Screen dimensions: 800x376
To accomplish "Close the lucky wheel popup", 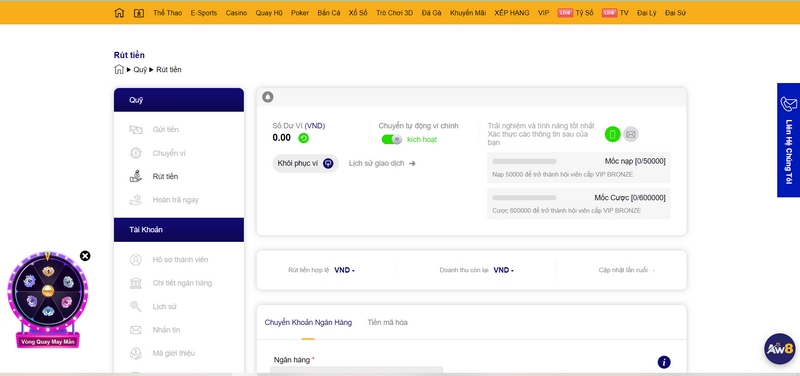I will tap(85, 256).
